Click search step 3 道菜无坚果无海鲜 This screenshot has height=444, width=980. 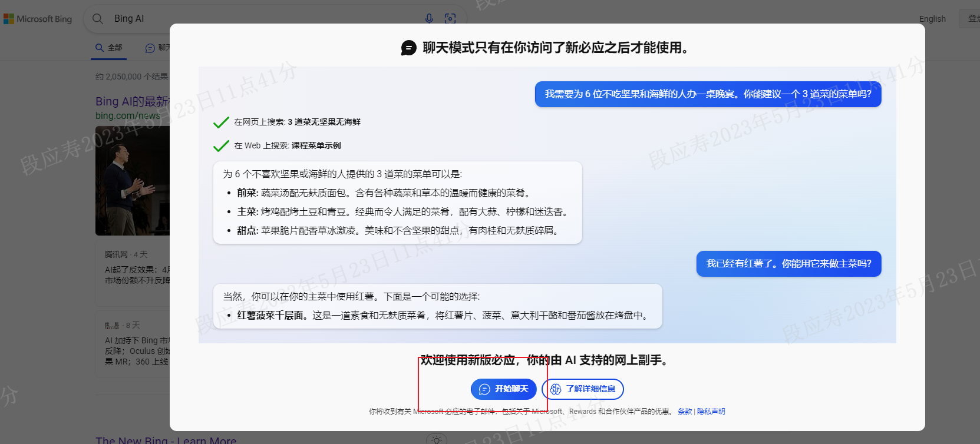287,122
